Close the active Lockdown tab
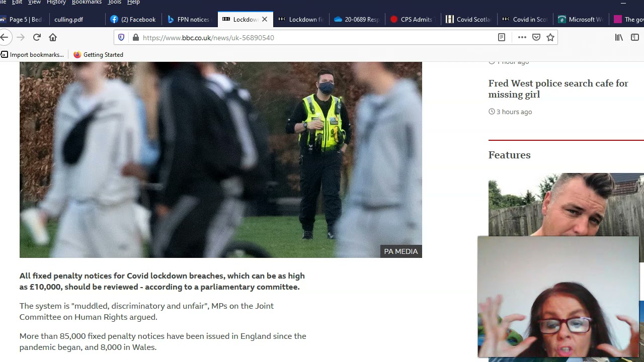This screenshot has height=362, width=644. [x=265, y=19]
